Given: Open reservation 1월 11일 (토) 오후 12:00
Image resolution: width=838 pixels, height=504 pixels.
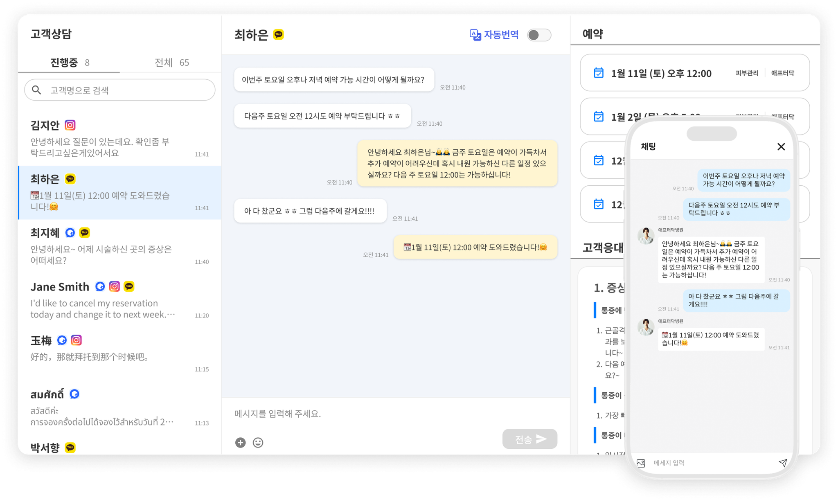Looking at the screenshot, I should coord(694,73).
